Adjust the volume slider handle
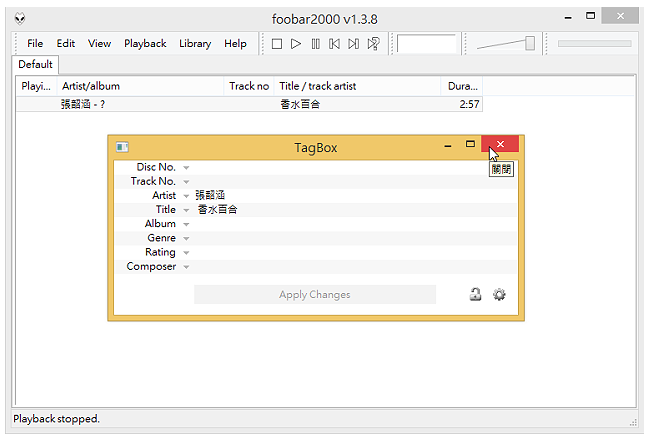Viewport: 655px width, 440px height. click(530, 43)
